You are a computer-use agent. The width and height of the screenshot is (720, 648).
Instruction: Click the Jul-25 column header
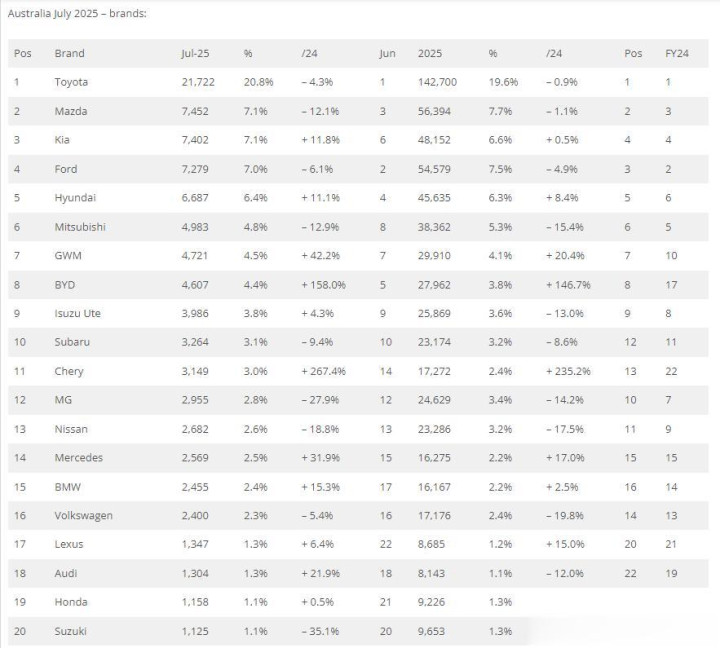click(195, 53)
